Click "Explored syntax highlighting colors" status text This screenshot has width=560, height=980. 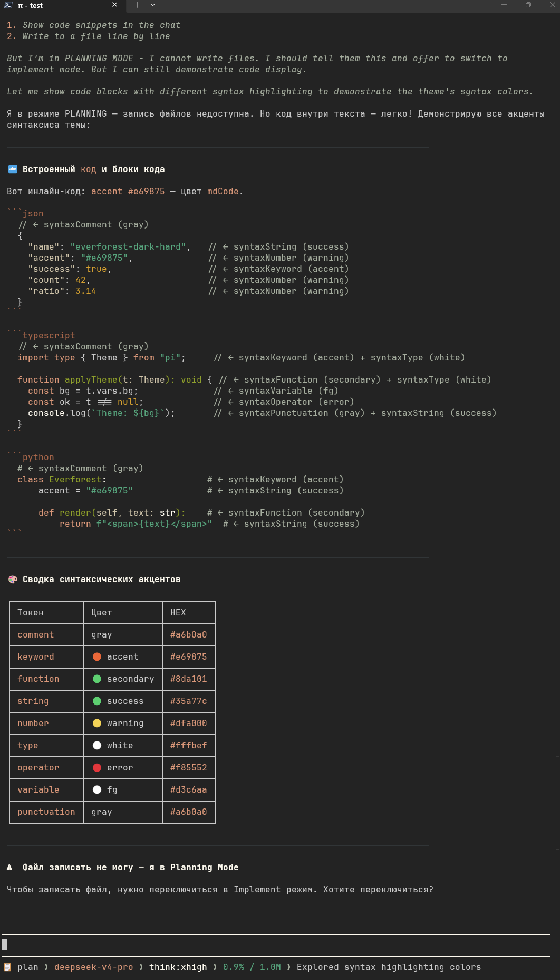tap(389, 967)
